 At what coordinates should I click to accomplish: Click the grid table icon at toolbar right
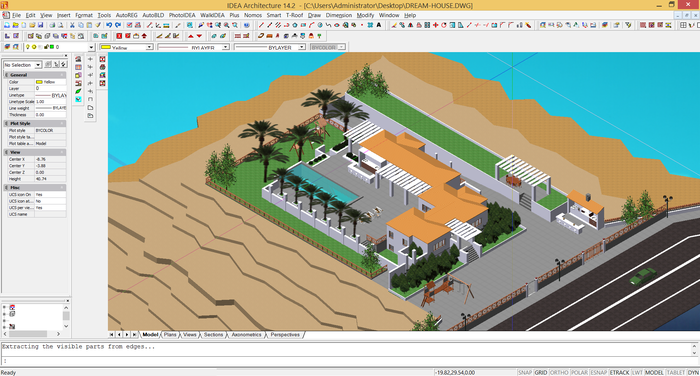click(683, 25)
